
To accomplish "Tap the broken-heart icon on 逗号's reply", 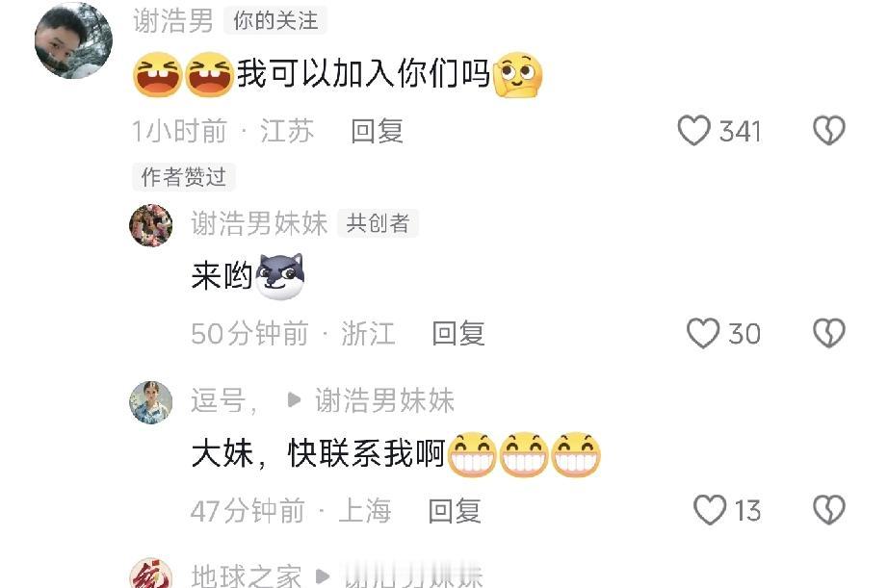I will click(x=829, y=510).
